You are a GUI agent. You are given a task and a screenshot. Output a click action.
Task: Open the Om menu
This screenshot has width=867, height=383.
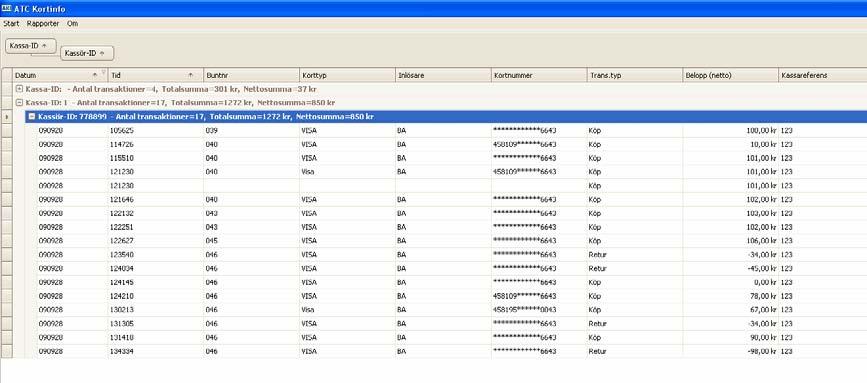(x=72, y=24)
